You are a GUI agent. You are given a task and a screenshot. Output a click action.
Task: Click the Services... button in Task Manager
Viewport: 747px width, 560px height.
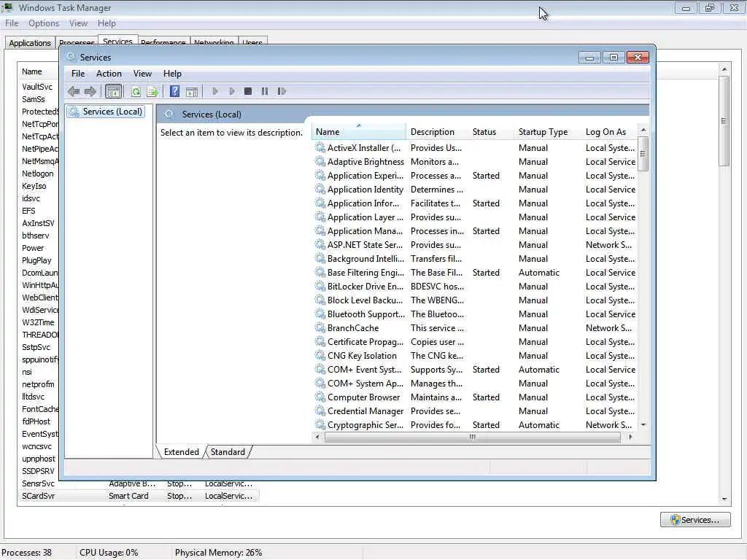pyautogui.click(x=695, y=519)
